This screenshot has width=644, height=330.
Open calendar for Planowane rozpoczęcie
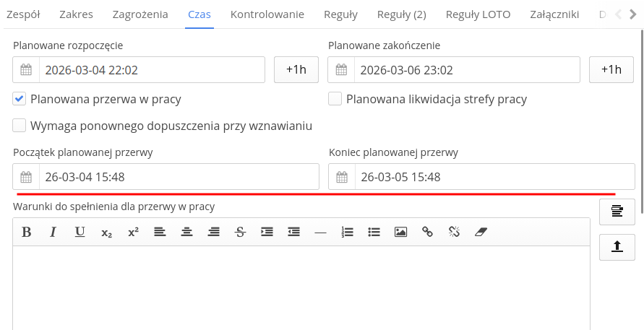pyautogui.click(x=26, y=70)
